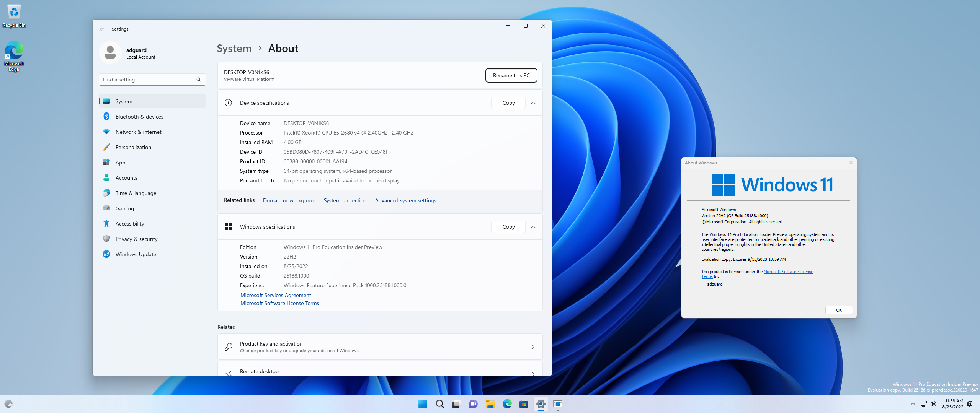Copy device specifications

508,103
